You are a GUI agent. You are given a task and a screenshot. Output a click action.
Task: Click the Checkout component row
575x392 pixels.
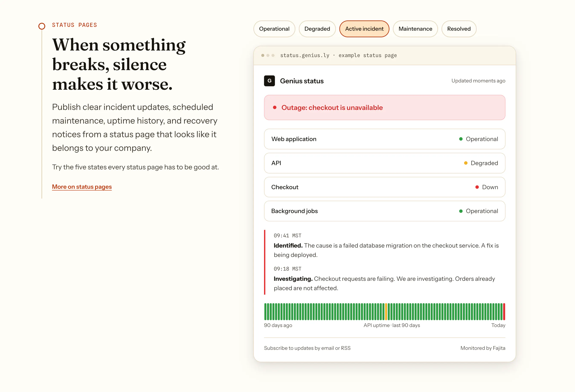[x=385, y=187]
